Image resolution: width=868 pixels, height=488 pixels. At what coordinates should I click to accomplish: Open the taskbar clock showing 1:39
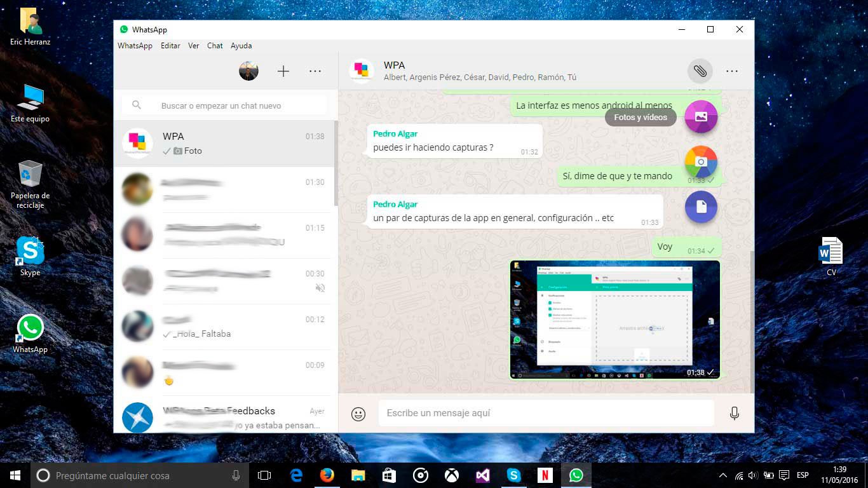click(x=838, y=475)
